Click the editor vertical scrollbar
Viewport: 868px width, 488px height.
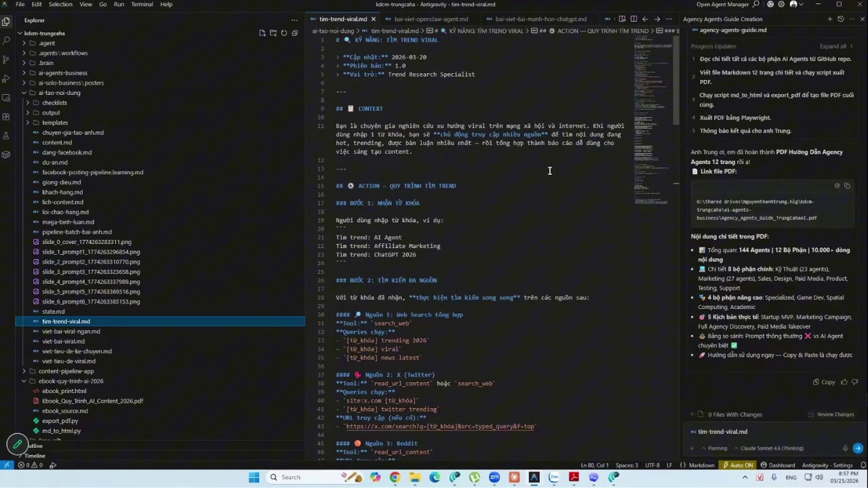(x=676, y=80)
